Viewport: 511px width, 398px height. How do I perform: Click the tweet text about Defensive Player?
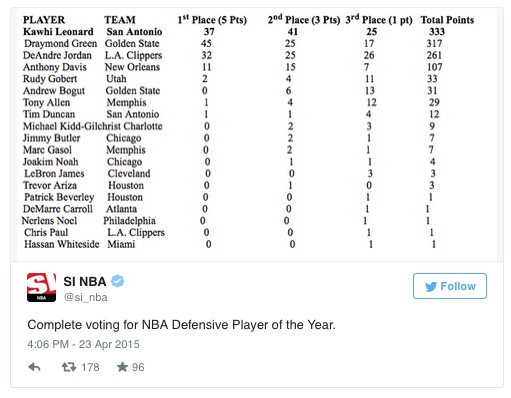point(181,325)
